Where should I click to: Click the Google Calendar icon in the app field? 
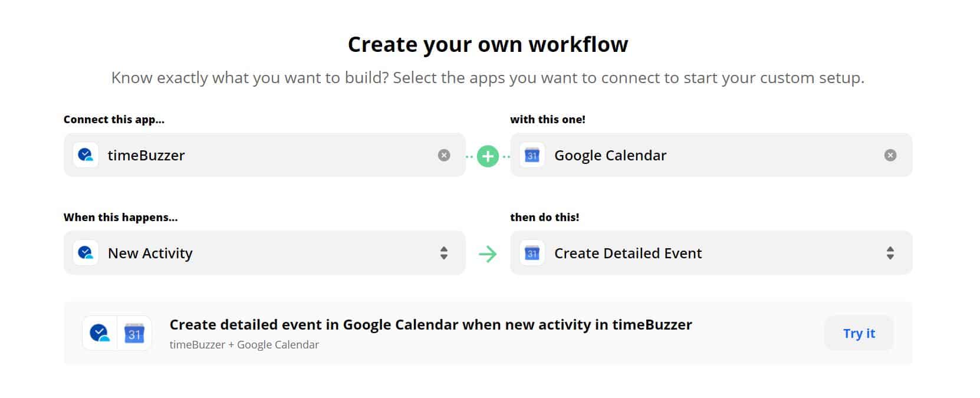pos(532,155)
